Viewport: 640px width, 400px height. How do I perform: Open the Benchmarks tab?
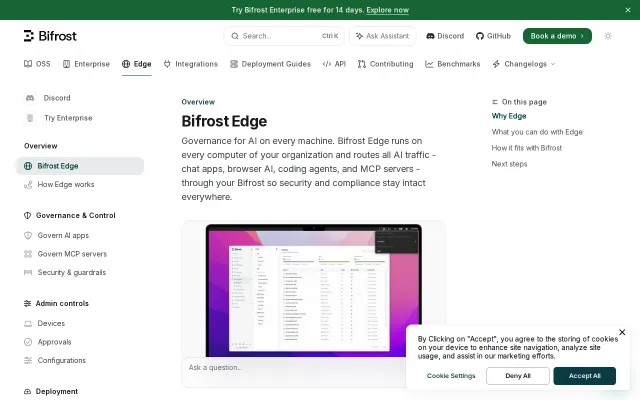pos(453,64)
